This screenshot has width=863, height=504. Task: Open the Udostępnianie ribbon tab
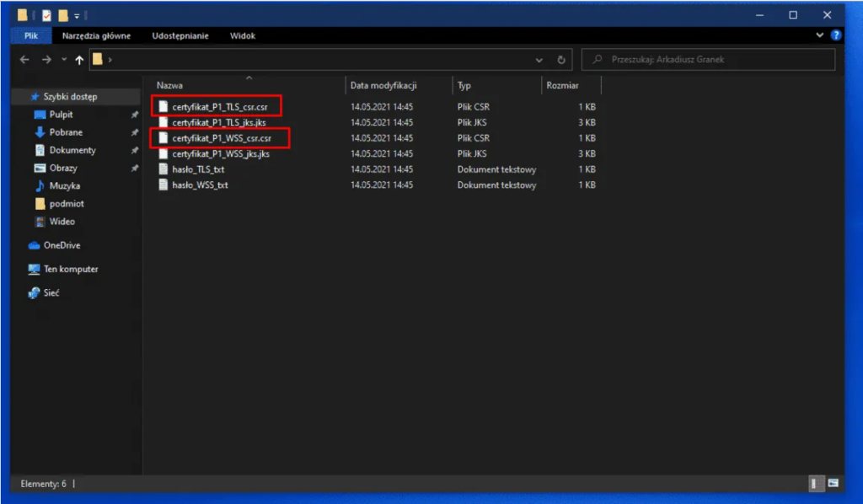[x=181, y=36]
